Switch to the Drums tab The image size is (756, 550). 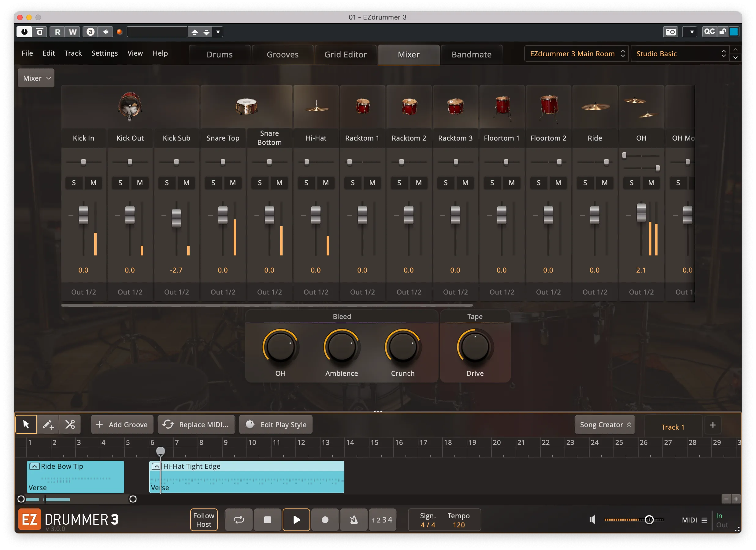click(220, 54)
